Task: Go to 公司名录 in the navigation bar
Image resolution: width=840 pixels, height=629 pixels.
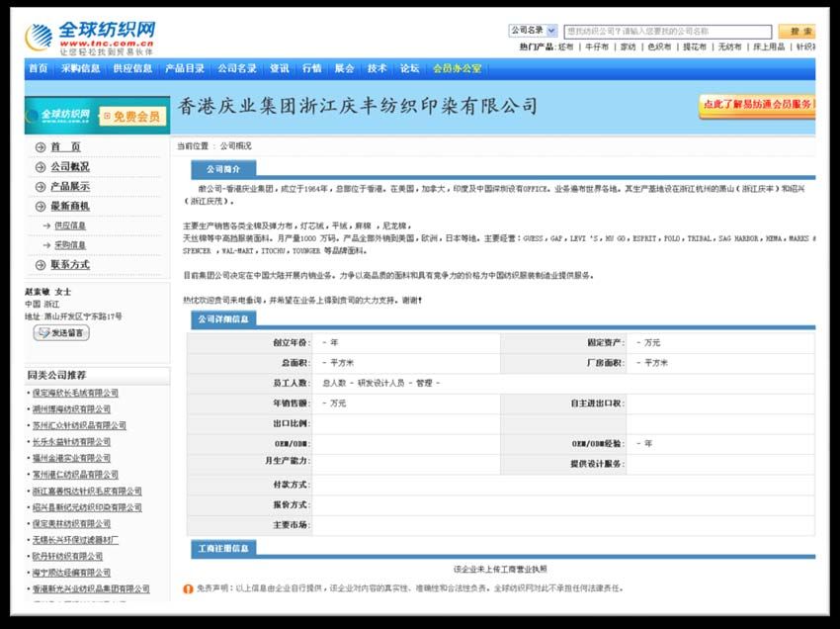Action: click(x=237, y=68)
